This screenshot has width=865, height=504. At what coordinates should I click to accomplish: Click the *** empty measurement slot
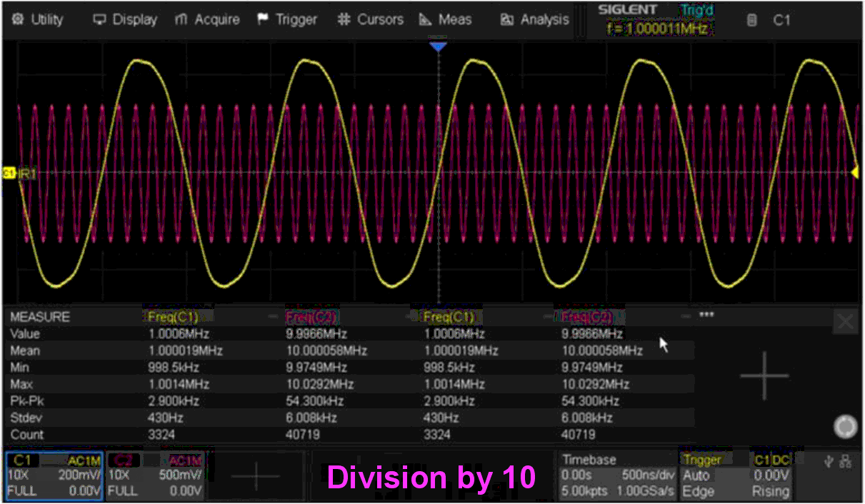[x=706, y=315]
